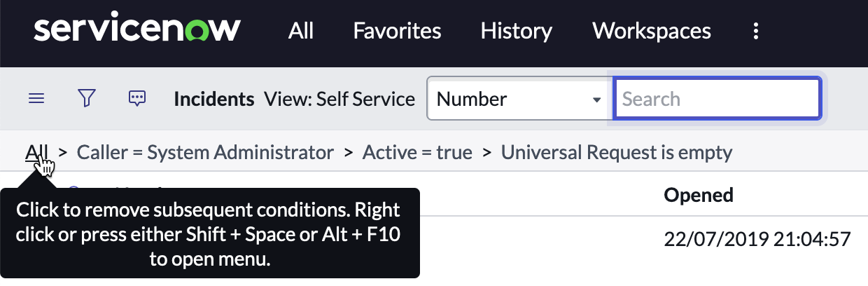Open the History menu

tap(517, 31)
